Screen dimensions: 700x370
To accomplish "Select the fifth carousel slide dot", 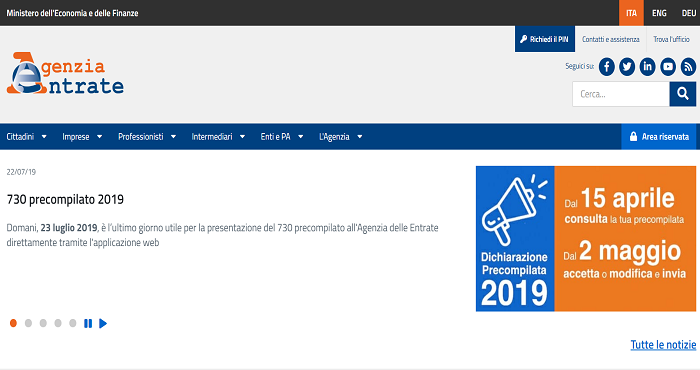I will pos(72,323).
